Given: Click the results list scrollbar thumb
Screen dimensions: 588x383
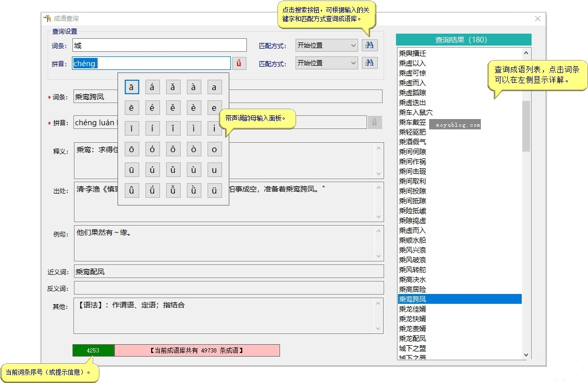Looking at the screenshot, I should (x=526, y=126).
